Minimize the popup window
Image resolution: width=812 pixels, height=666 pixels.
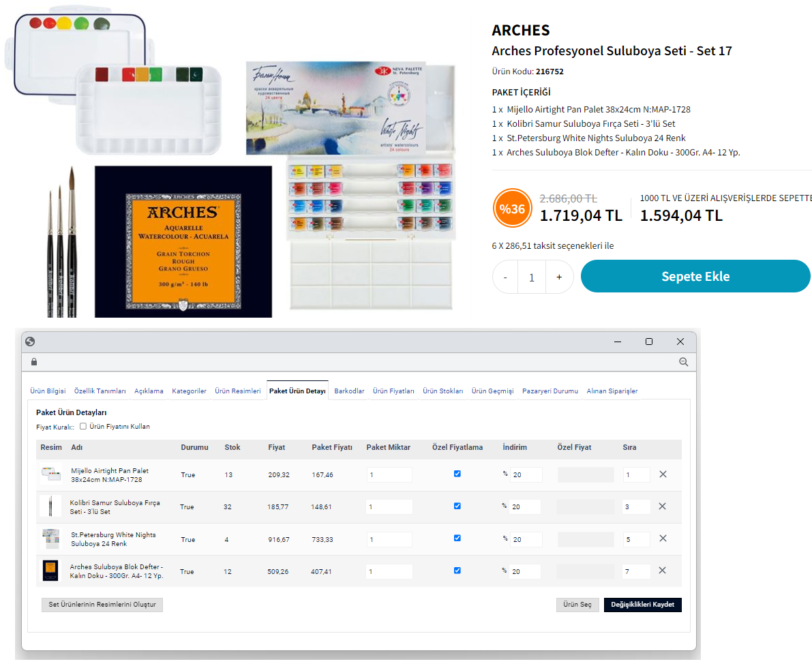pos(618,342)
